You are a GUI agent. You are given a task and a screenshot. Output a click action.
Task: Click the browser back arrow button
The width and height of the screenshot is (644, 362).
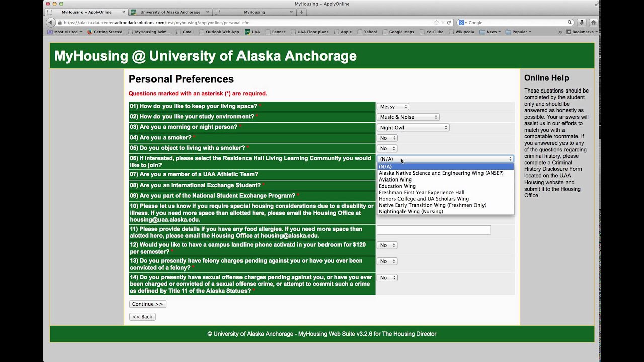50,23
